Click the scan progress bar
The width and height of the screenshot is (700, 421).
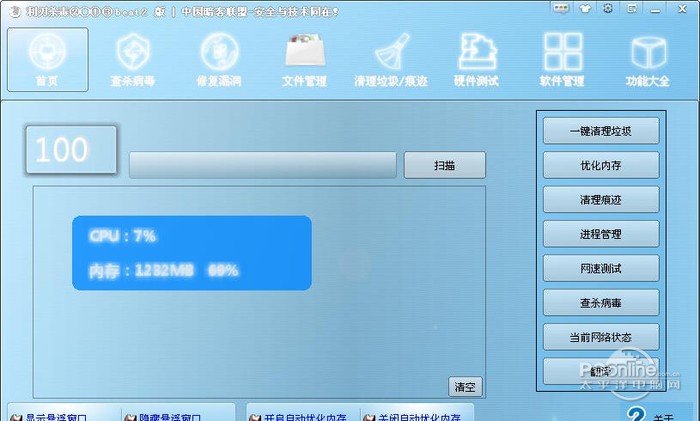click(x=263, y=165)
